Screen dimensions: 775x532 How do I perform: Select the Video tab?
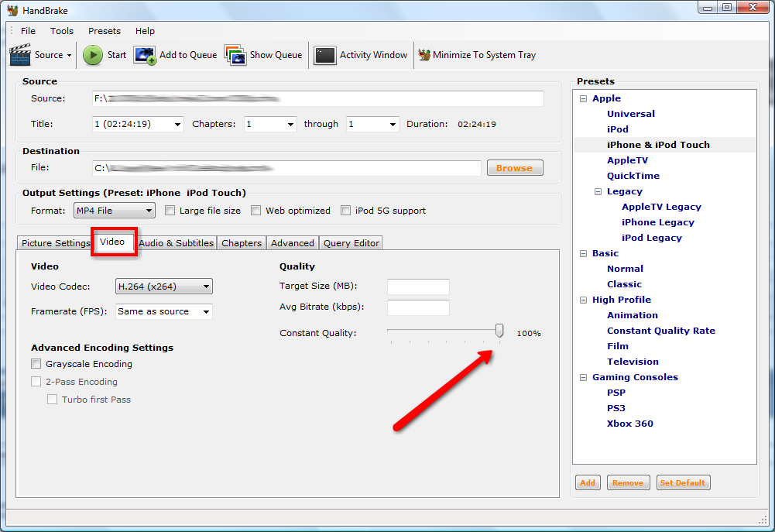(112, 242)
